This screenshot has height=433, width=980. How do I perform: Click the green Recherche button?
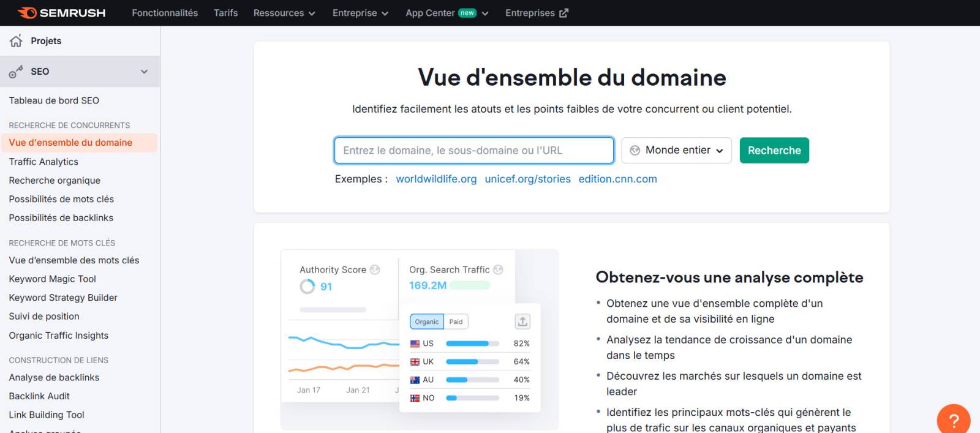point(774,151)
